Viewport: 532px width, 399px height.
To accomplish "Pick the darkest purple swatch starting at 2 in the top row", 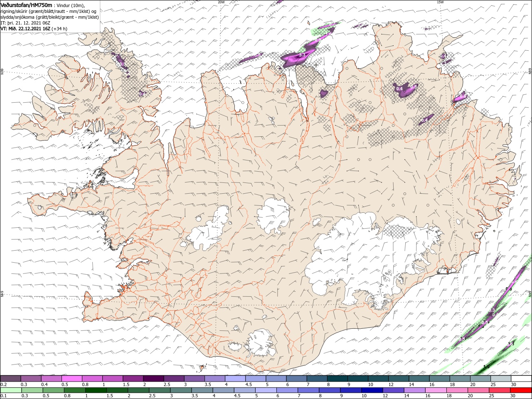I will tap(153, 379).
